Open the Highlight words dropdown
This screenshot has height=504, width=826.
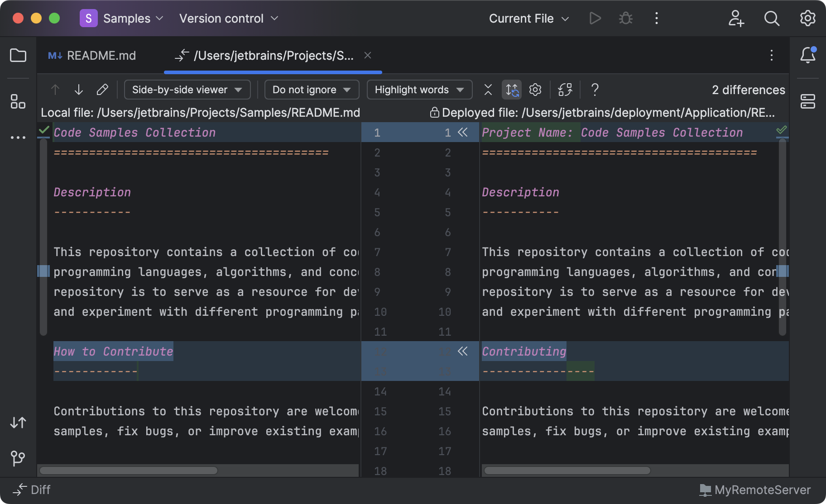tap(418, 90)
